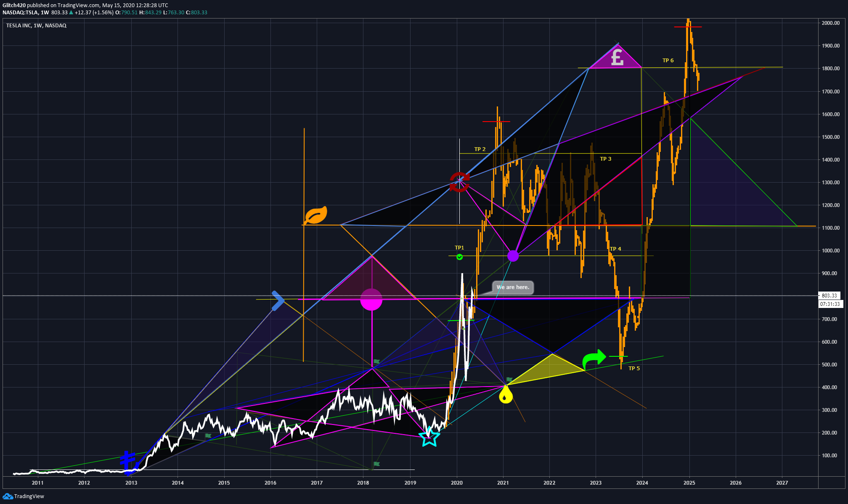Viewport: 848px width, 504px height.
Task: Click the TP 5 label
Action: pos(634,369)
